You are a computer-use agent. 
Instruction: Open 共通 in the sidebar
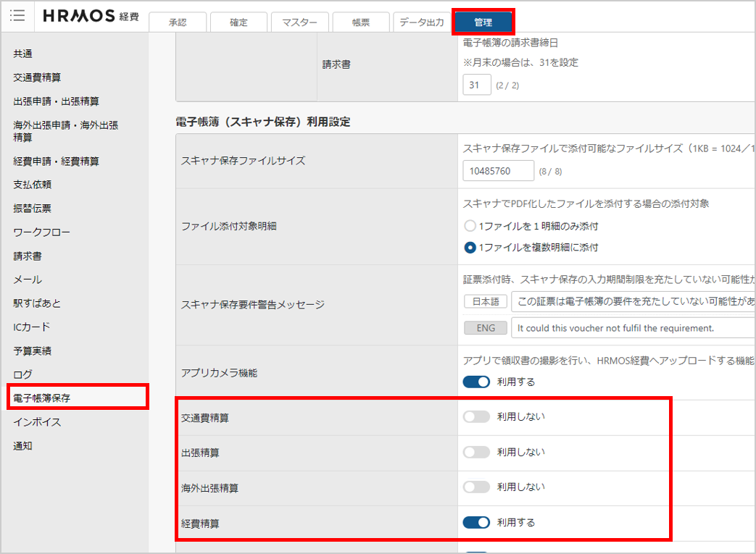click(22, 54)
